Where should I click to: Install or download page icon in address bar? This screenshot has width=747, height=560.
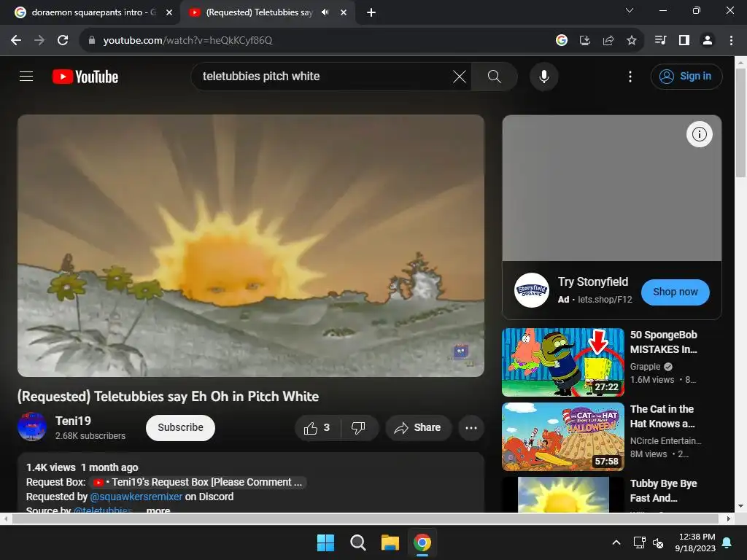[584, 40]
